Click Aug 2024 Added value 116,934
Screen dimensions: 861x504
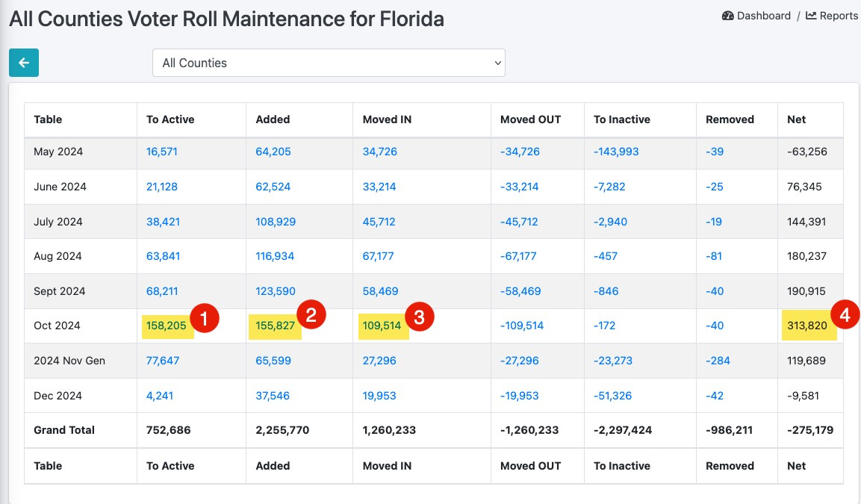point(275,256)
